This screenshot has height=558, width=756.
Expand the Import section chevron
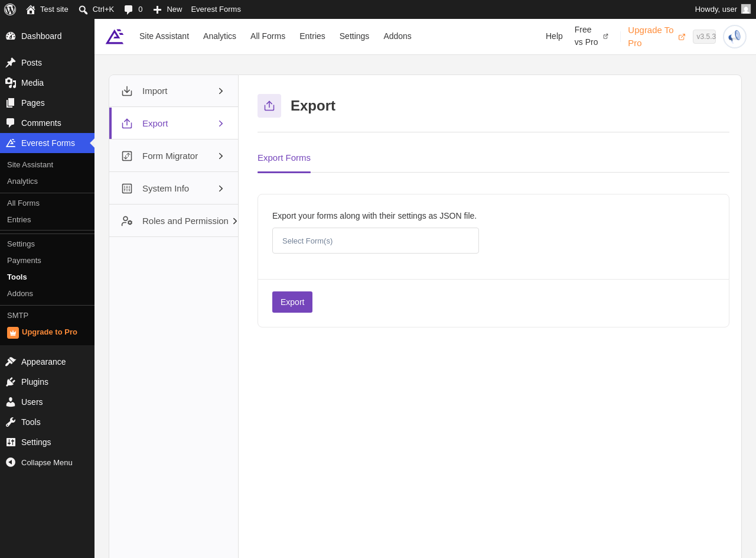point(221,91)
